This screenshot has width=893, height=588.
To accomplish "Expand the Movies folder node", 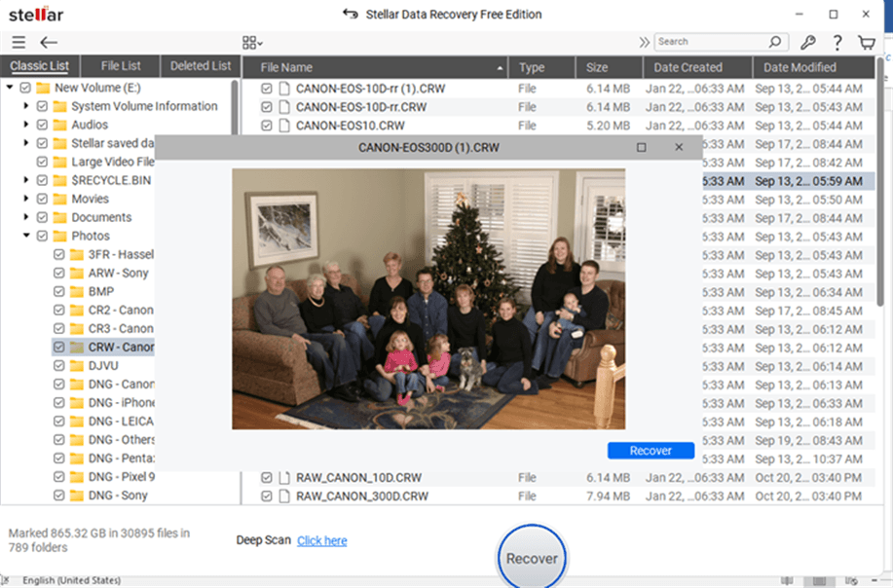I will (26, 199).
